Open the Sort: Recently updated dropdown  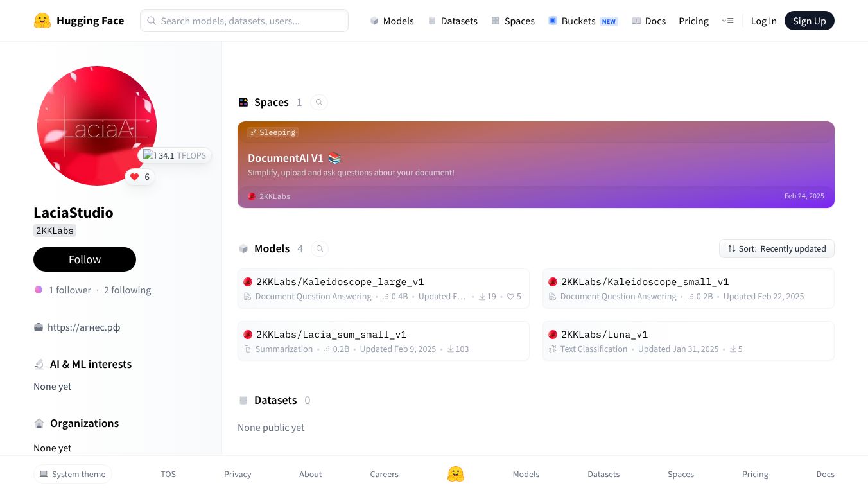click(x=777, y=248)
